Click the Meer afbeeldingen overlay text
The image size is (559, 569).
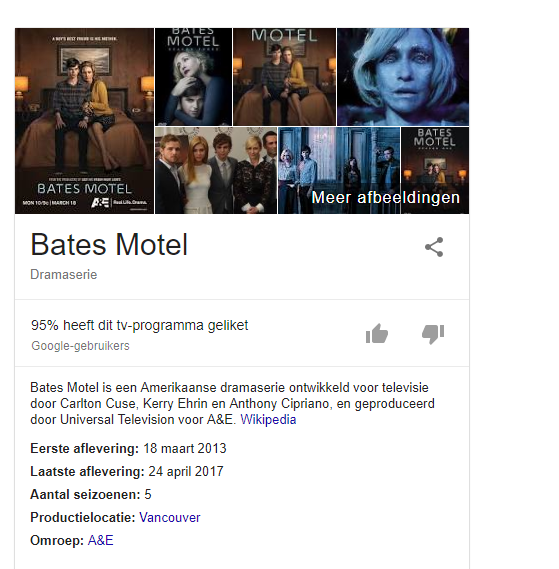tap(385, 197)
